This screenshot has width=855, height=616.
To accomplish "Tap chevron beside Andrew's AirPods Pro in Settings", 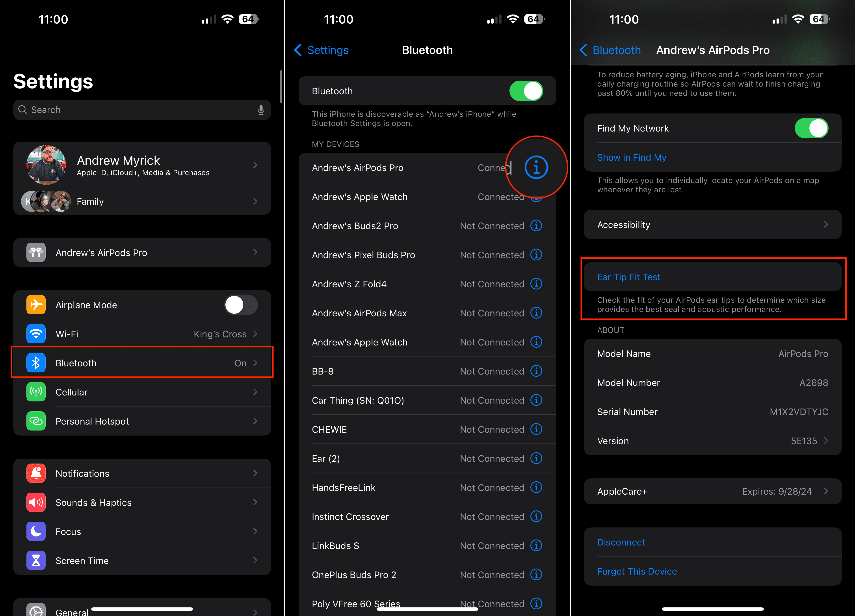I will [x=255, y=252].
